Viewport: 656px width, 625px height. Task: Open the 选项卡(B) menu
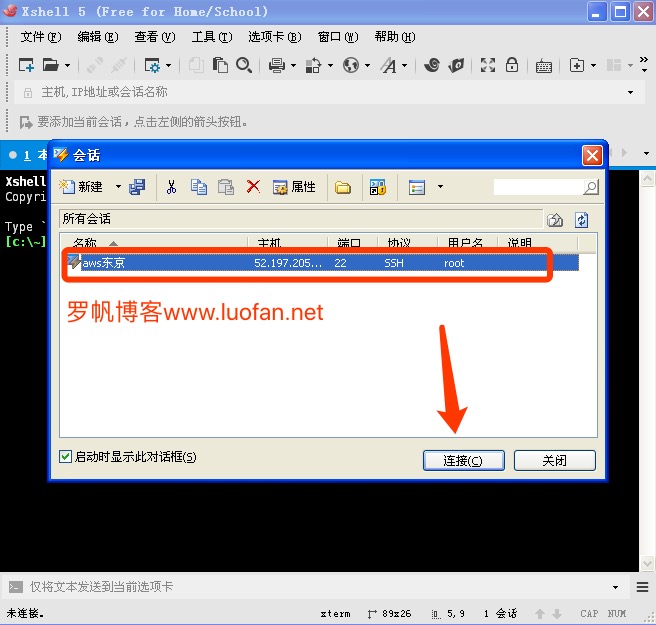tap(274, 37)
